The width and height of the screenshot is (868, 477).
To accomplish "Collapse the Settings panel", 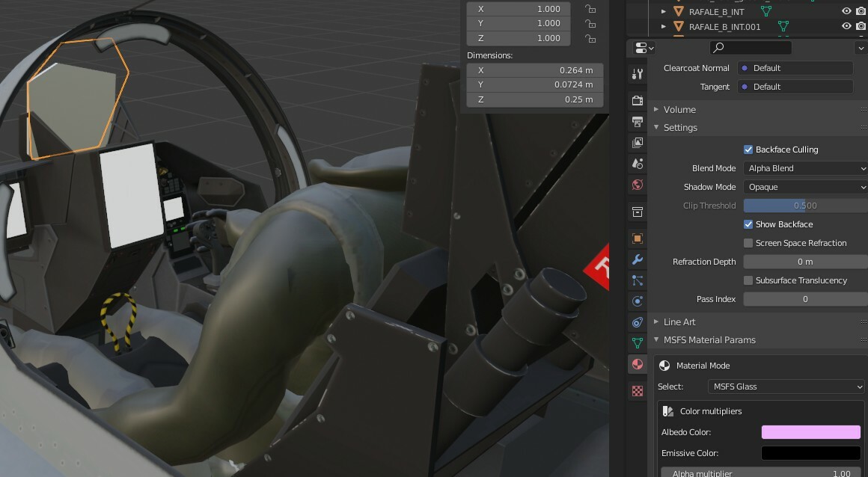I will [656, 127].
